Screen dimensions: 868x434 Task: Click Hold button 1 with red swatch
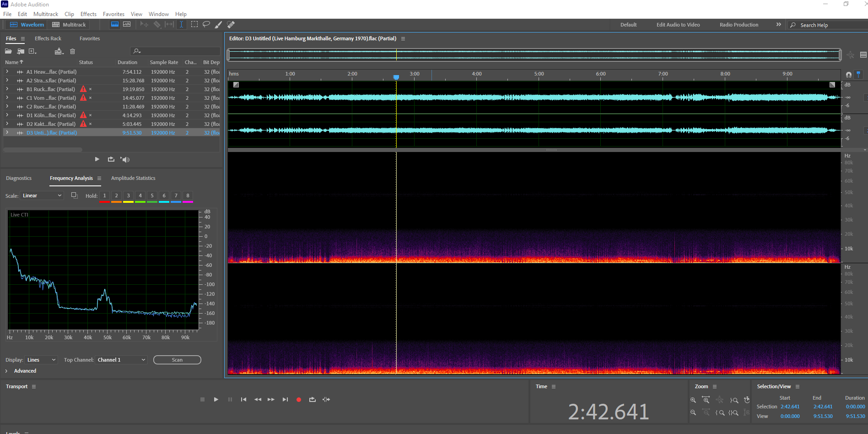tap(104, 196)
